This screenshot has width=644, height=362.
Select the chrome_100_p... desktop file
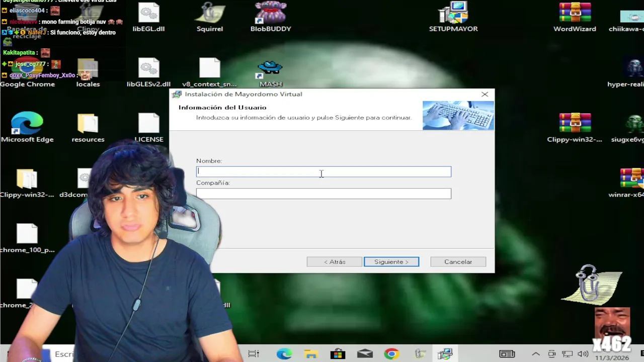click(x=27, y=239)
